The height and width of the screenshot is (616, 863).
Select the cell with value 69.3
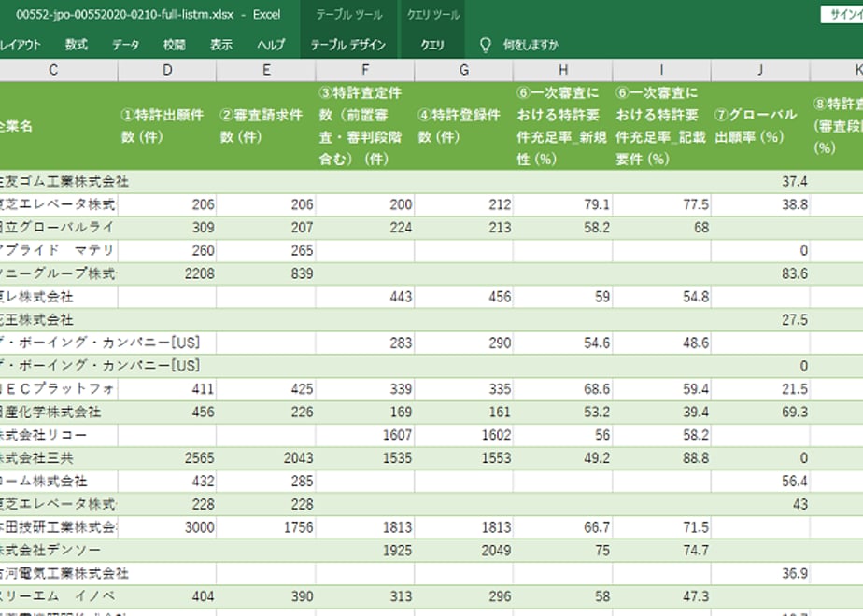[760, 413]
